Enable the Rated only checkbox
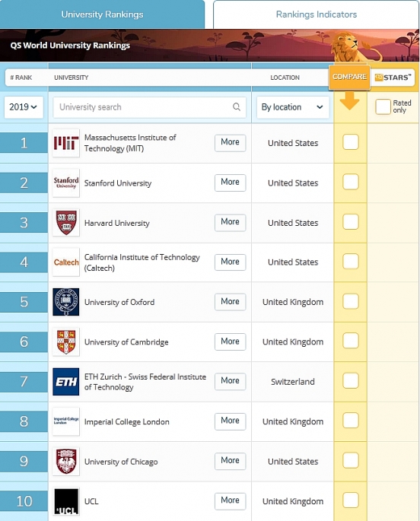The height and width of the screenshot is (521, 420). pos(383,106)
